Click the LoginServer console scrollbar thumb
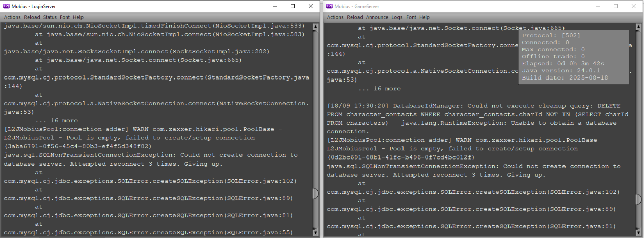The height and width of the screenshot is (238, 644). [x=315, y=194]
